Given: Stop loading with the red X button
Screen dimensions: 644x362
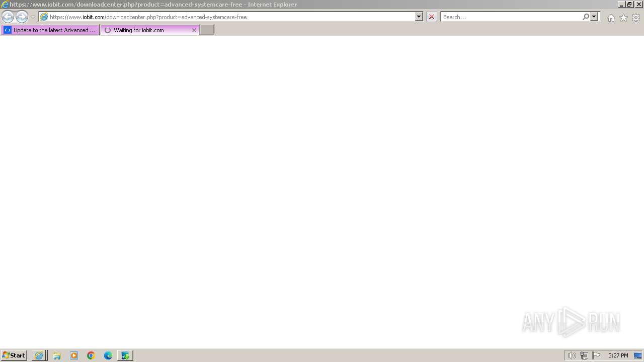Looking at the screenshot, I should click(x=432, y=17).
